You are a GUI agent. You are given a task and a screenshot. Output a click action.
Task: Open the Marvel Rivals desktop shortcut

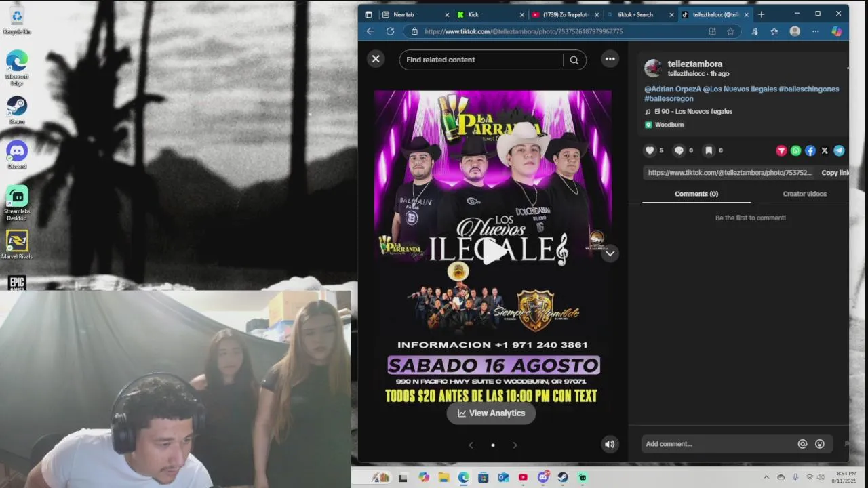click(17, 245)
